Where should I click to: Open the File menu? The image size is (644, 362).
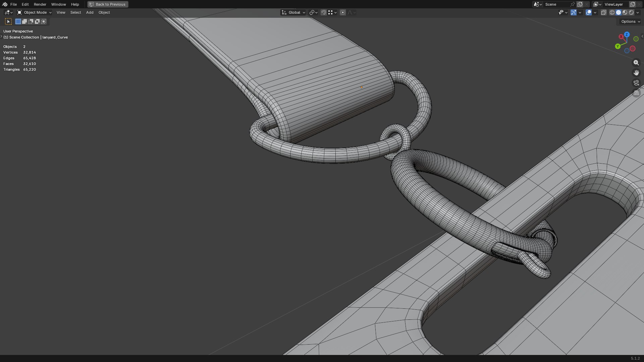pos(13,4)
